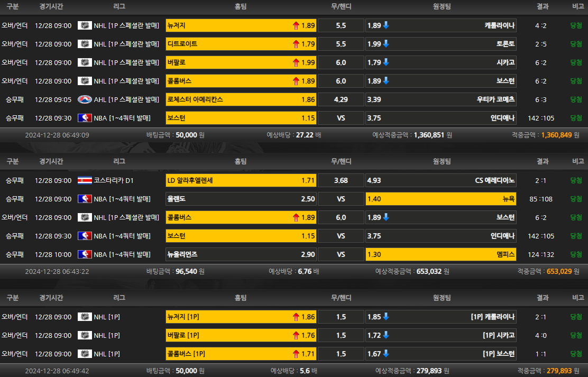Click the 1 :1 result score

[x=541, y=354]
